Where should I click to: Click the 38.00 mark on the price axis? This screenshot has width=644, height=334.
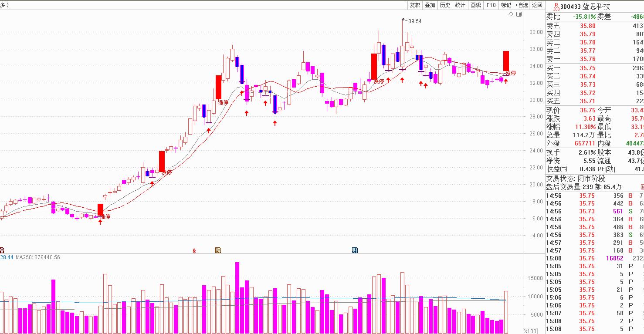pyautogui.click(x=536, y=32)
